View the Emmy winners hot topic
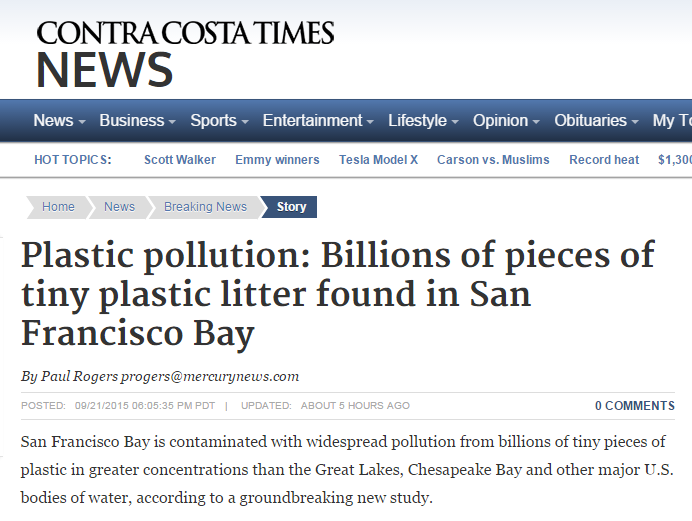This screenshot has height=521, width=692. click(277, 160)
